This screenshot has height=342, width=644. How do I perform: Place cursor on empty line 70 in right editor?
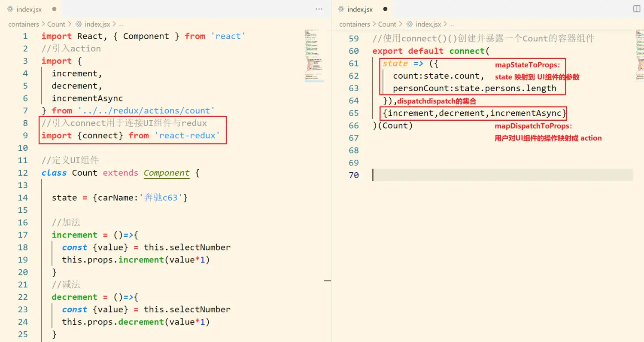point(472,175)
